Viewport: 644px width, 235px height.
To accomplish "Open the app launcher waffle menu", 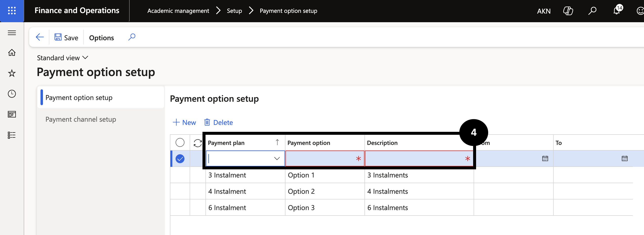I will pos(12,11).
